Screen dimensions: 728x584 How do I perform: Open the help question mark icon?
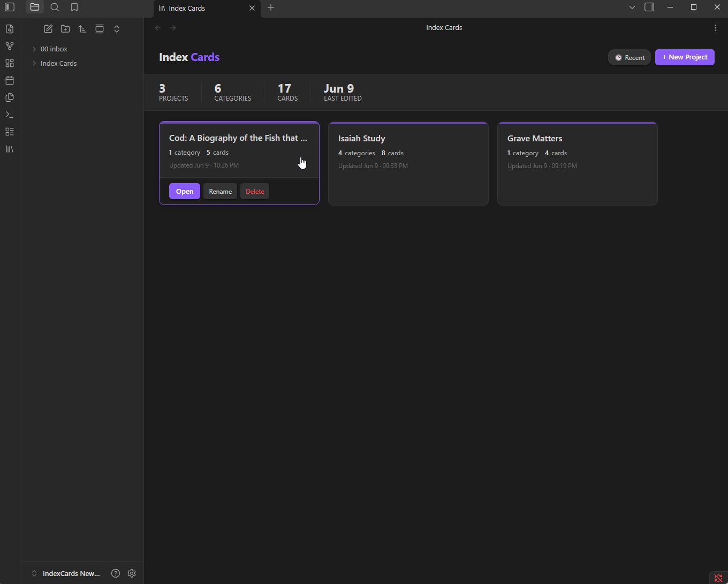pyautogui.click(x=116, y=573)
